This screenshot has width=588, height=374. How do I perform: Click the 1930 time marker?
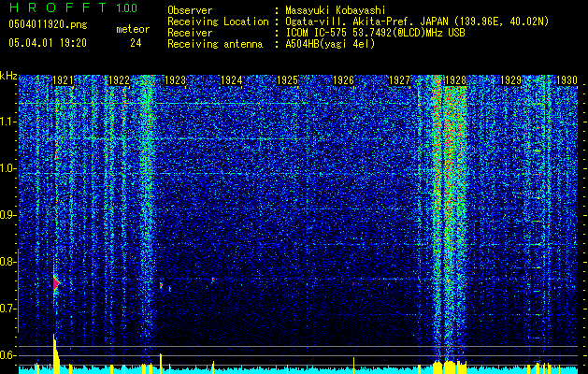(x=566, y=80)
